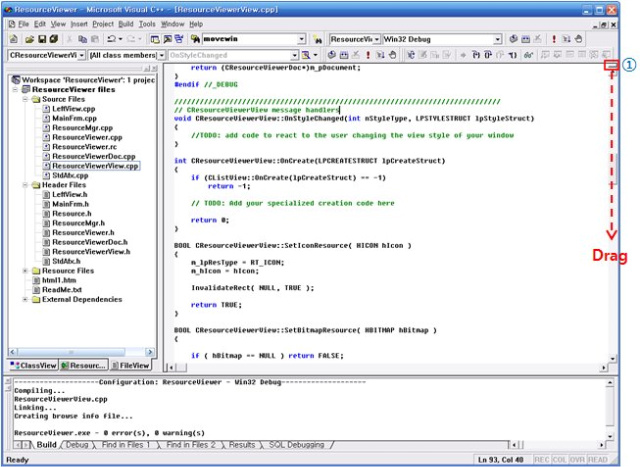This screenshot has width=640, height=467.
Task: Click breakpoint hand icon in WizardBar row
Action: click(393, 55)
